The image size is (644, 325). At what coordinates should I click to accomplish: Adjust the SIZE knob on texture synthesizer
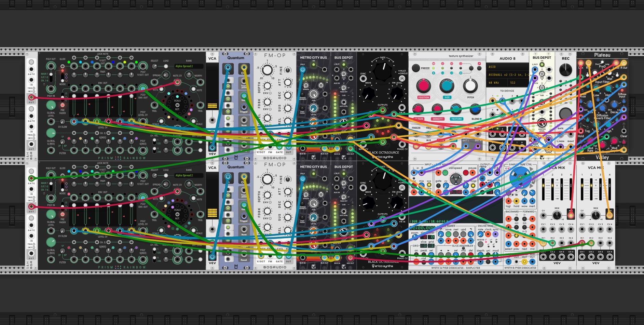click(x=447, y=86)
